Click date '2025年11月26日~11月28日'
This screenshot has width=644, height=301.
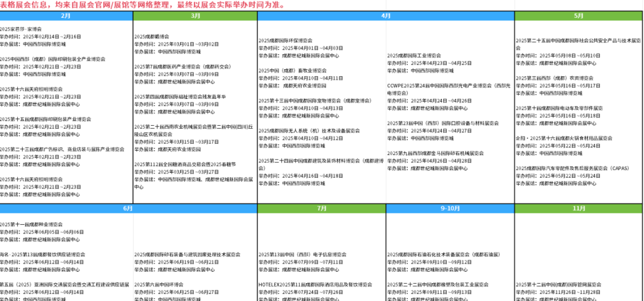point(569,292)
